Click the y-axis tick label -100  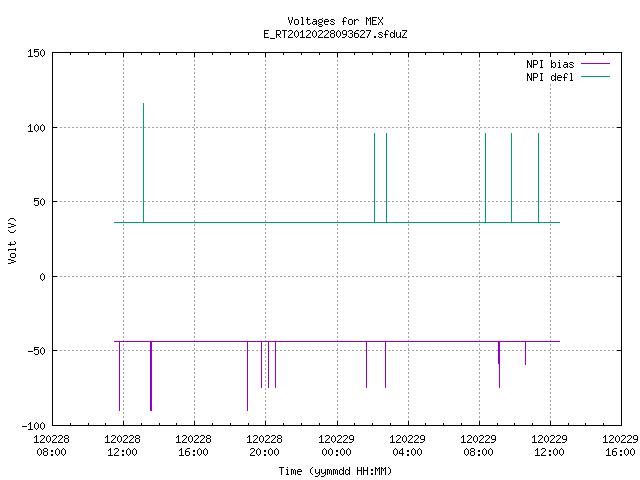tap(33, 426)
